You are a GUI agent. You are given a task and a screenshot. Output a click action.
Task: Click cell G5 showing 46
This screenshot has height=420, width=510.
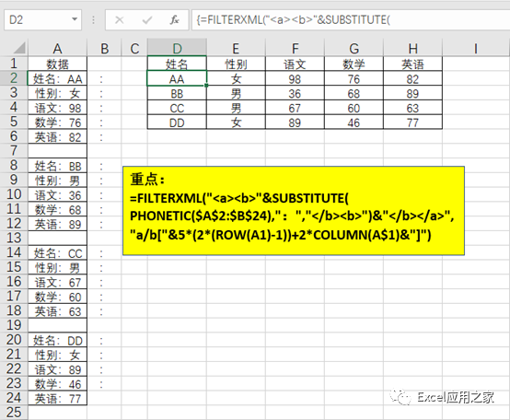tap(354, 122)
